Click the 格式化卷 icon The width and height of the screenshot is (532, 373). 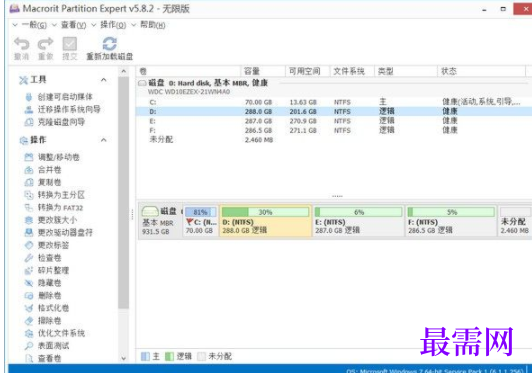pos(29,308)
